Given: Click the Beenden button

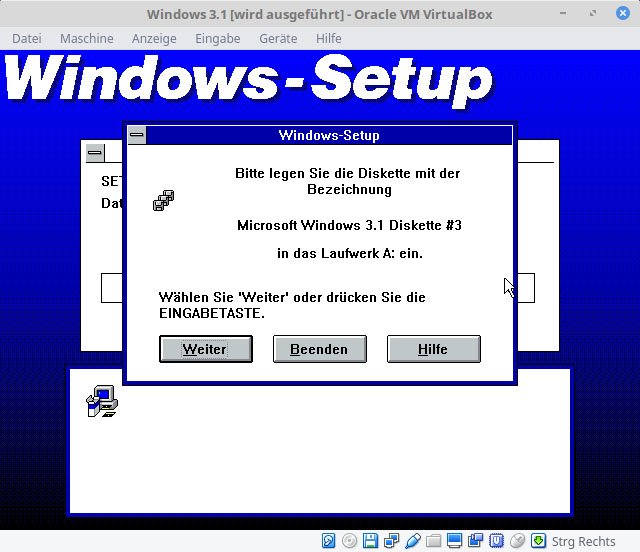Looking at the screenshot, I should 320,349.
